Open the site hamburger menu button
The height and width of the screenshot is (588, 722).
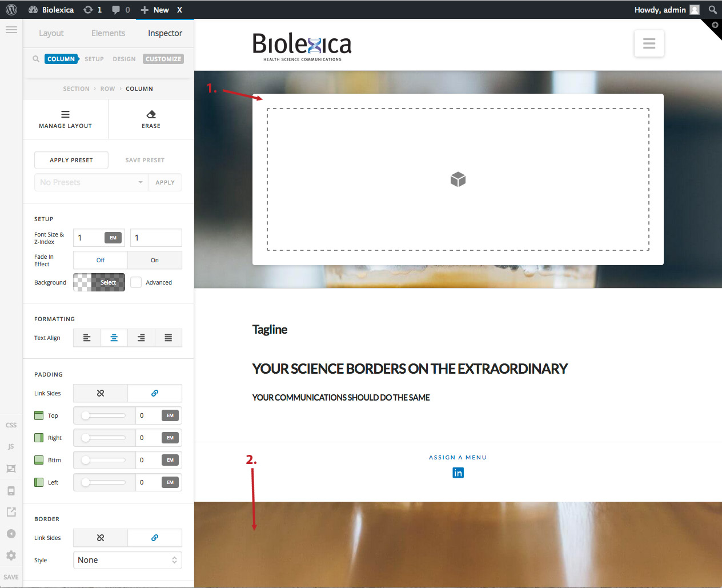tap(649, 43)
